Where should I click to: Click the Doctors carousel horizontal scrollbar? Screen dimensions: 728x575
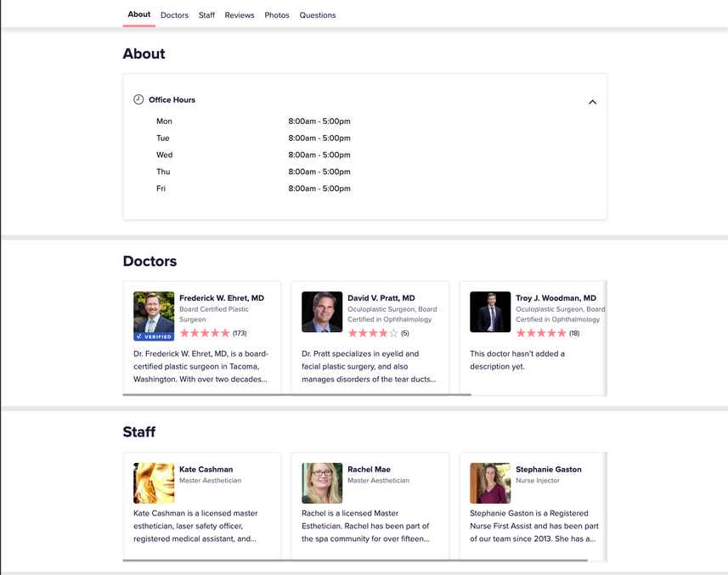tap(296, 394)
